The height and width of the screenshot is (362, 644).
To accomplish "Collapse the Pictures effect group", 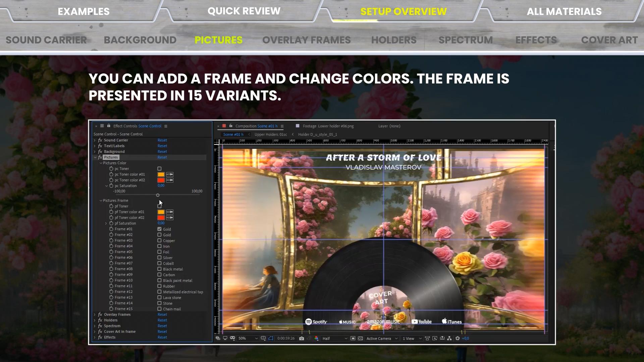I will point(95,157).
